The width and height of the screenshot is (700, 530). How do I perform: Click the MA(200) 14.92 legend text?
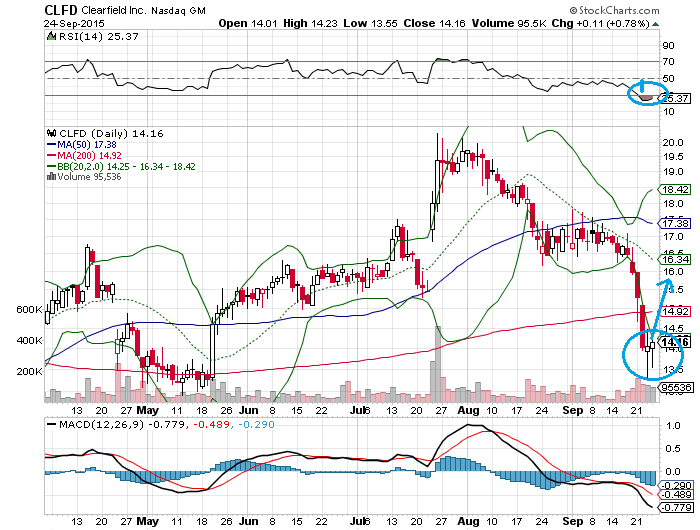coord(89,155)
